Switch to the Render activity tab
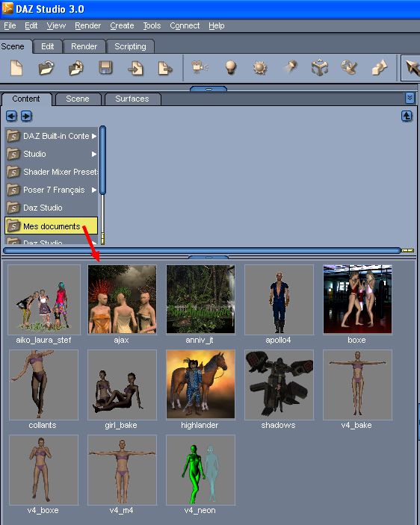This screenshot has width=420, height=525. (x=84, y=46)
